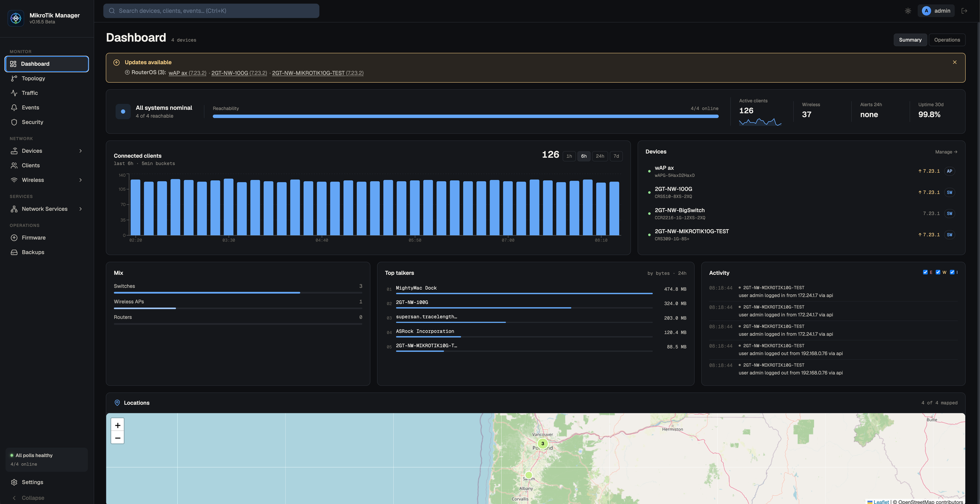Zoom in on the Locations map
The image size is (980, 504).
[x=117, y=425]
